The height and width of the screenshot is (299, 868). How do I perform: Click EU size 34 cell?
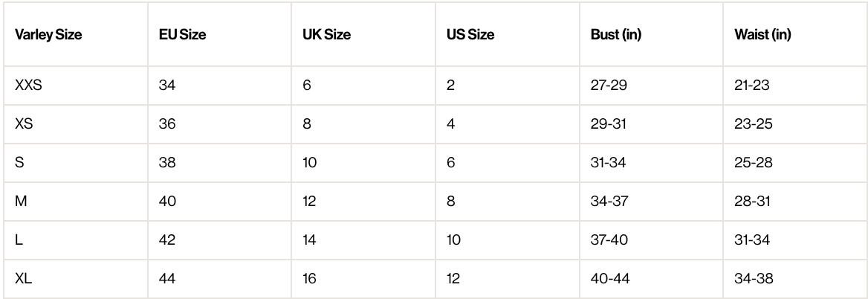point(167,85)
